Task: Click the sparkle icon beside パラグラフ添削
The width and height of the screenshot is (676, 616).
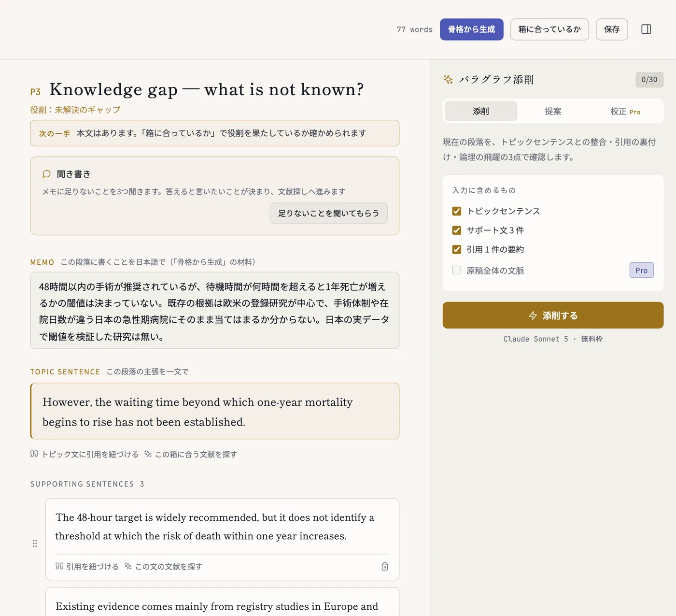Action: (448, 79)
